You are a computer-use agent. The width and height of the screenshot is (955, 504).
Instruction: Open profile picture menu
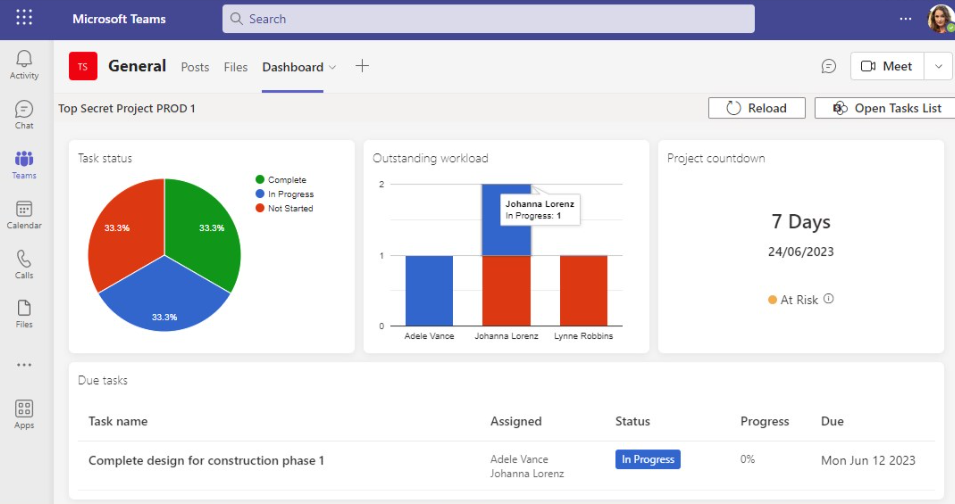pos(940,18)
